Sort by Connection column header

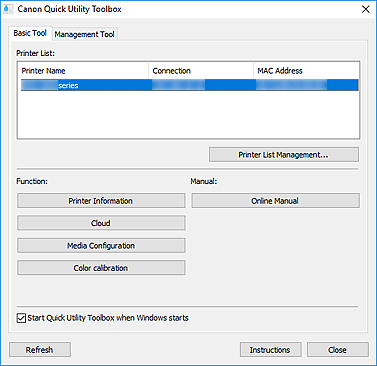click(201, 71)
